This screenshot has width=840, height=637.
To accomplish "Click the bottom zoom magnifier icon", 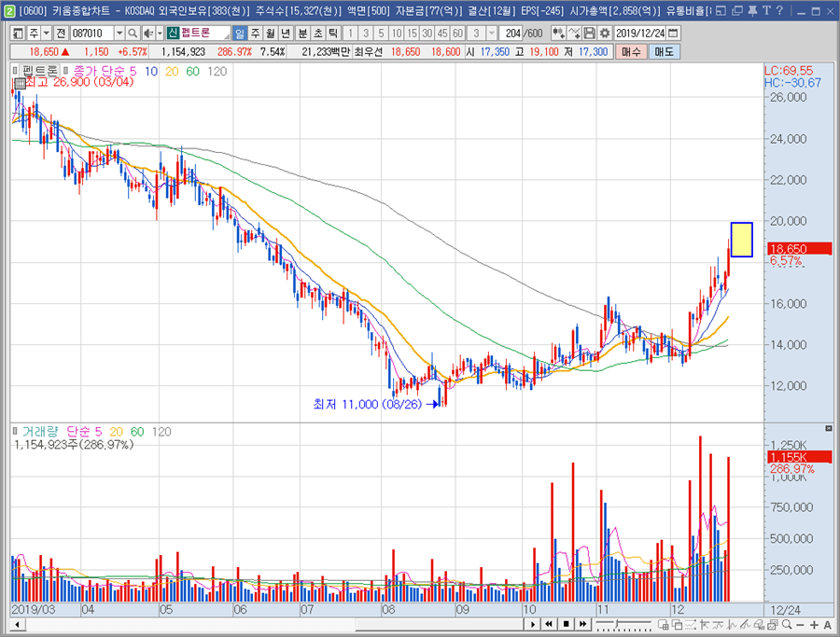I will 787,625.
